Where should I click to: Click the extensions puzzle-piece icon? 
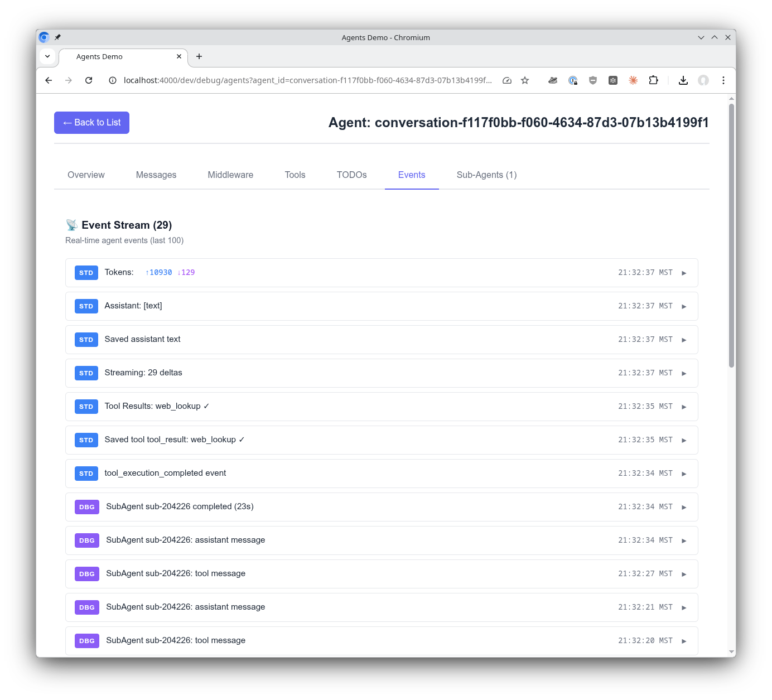(653, 80)
